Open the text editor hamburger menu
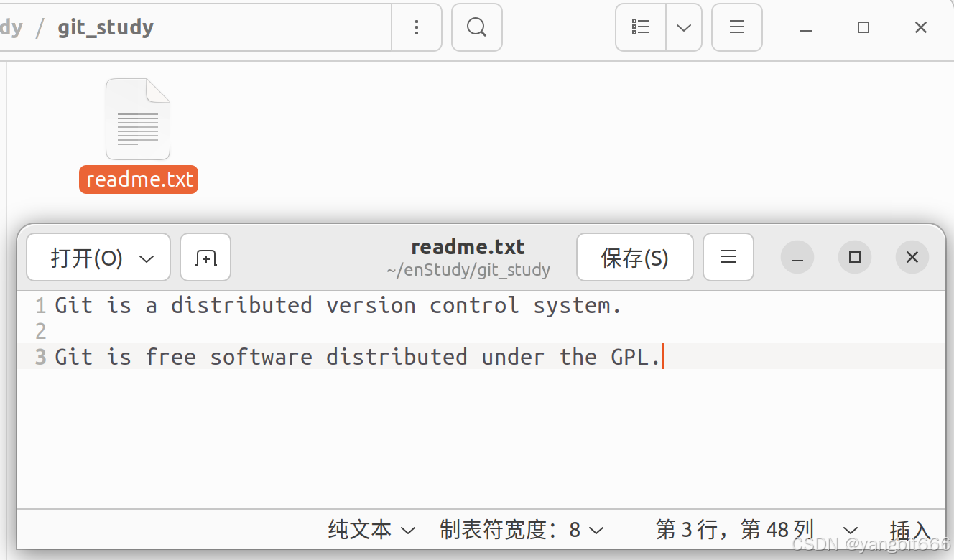 click(728, 257)
